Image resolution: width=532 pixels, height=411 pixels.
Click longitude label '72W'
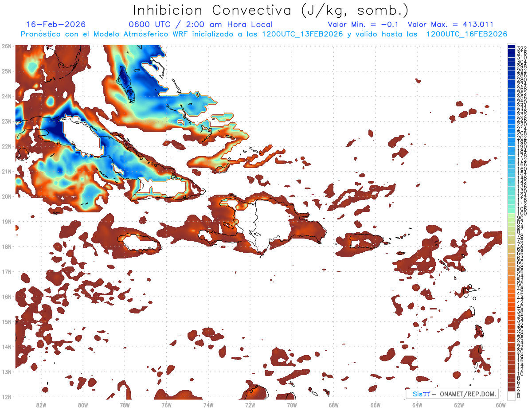coord(250,405)
